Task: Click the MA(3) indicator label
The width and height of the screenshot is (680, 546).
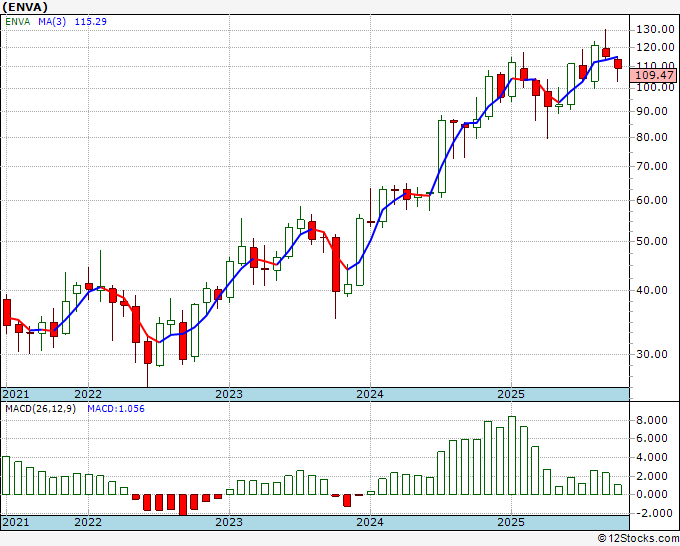Action: pyautogui.click(x=52, y=22)
